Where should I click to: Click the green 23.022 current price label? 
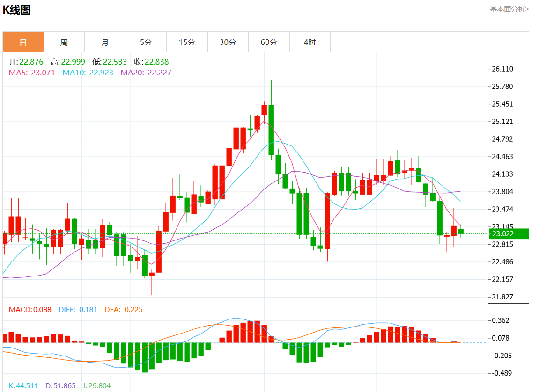coord(509,234)
